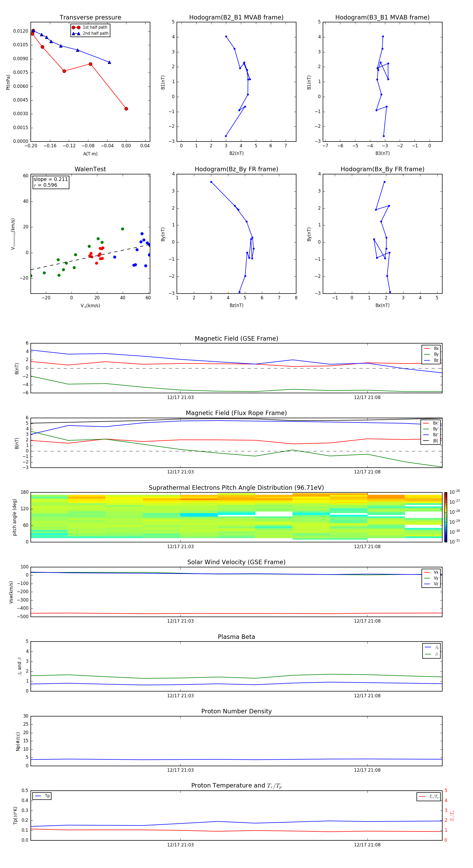Click '12/17 21:08' under Plasma Beta plot
The image size is (473, 868).
tap(367, 696)
